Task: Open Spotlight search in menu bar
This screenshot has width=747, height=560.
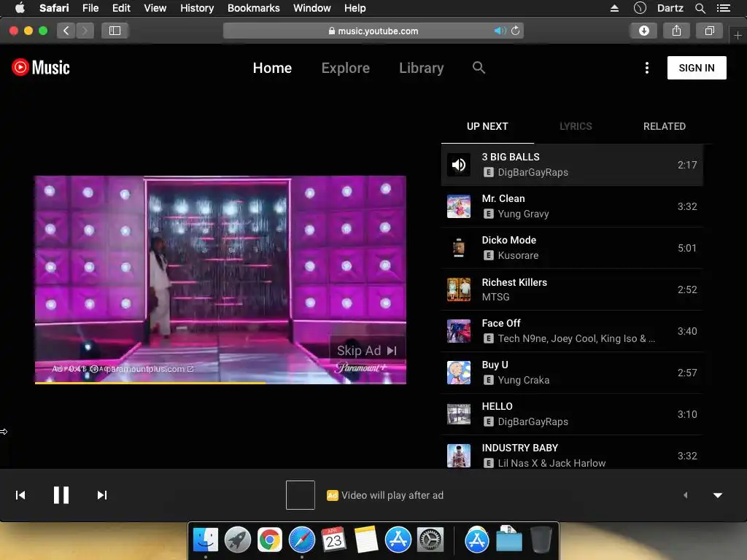Action: (x=700, y=8)
